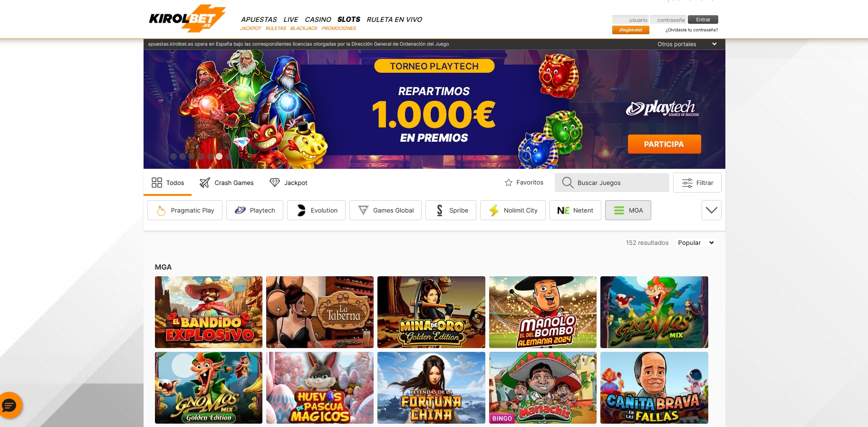Click the search magnifier icon
This screenshot has height=427, width=868.
click(568, 183)
